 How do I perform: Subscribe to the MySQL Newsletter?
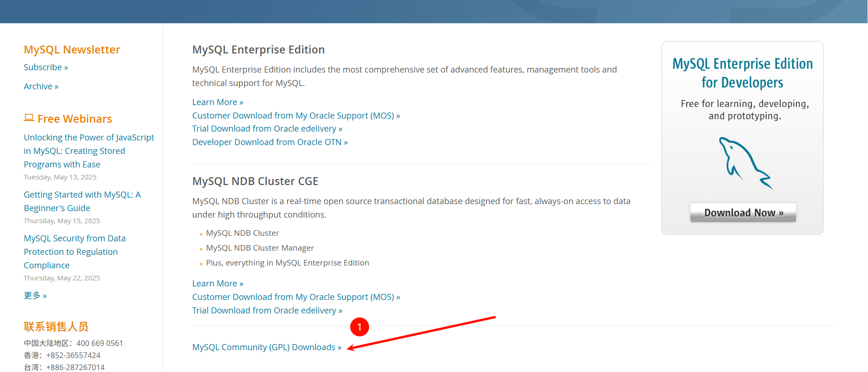tap(46, 67)
